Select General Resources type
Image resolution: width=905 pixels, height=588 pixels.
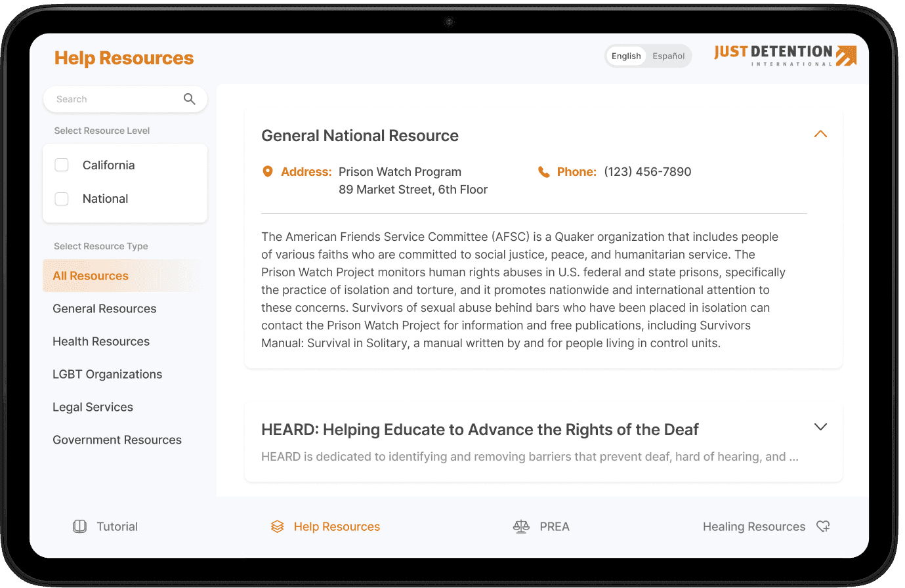pyautogui.click(x=104, y=308)
